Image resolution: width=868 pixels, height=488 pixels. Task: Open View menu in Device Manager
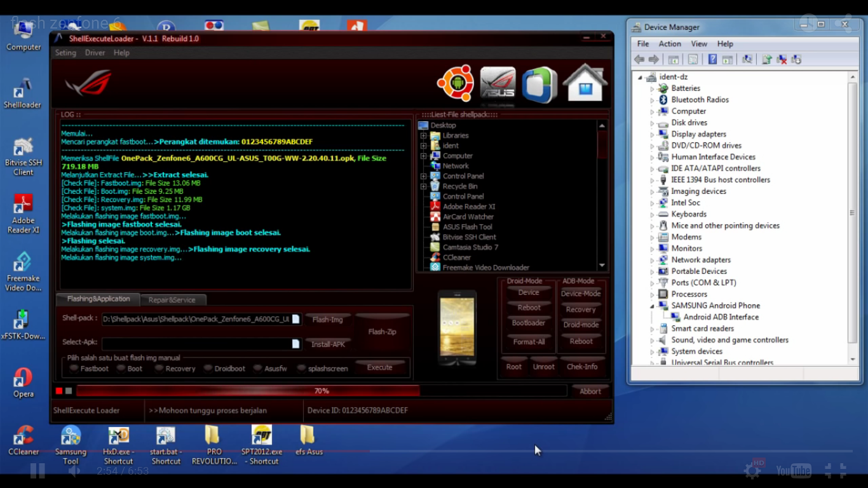point(699,44)
